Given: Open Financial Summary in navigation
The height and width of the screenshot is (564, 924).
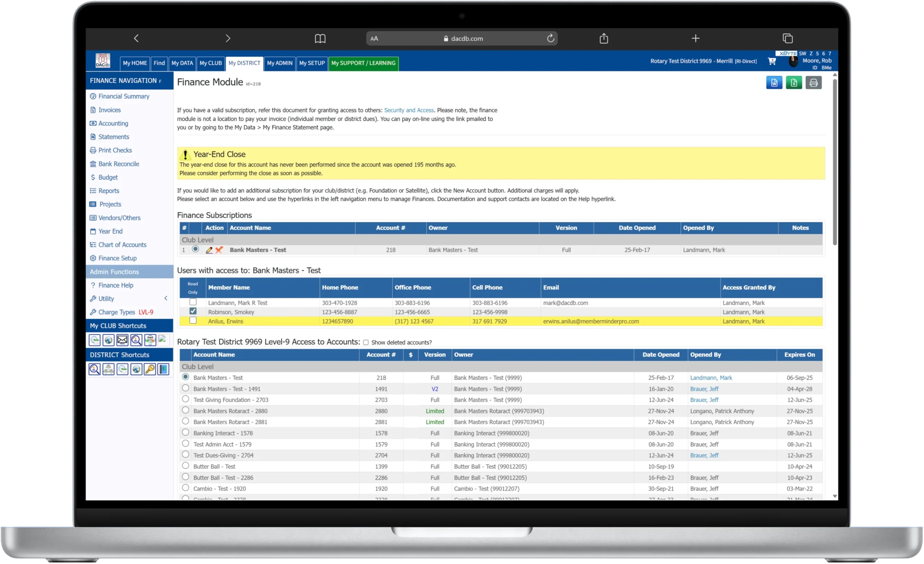Looking at the screenshot, I should click(x=124, y=96).
